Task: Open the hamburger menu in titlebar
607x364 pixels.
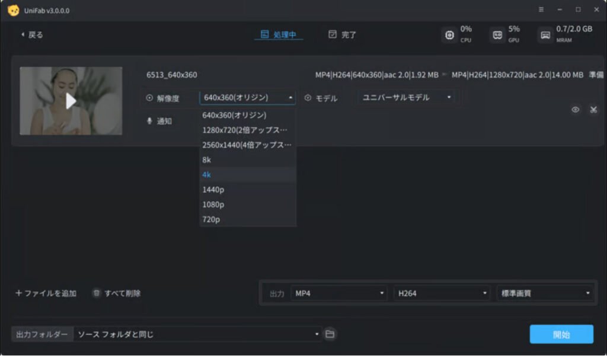Action: pyautogui.click(x=541, y=10)
